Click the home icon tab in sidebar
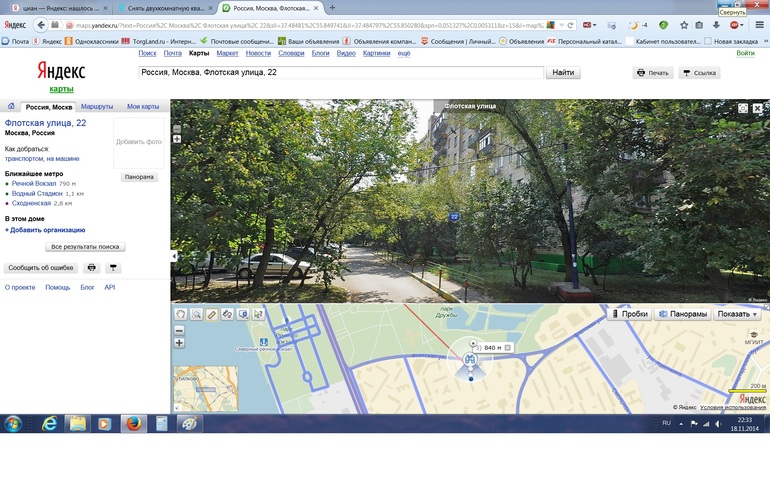Viewport: 770px width, 493px height. (x=10, y=106)
